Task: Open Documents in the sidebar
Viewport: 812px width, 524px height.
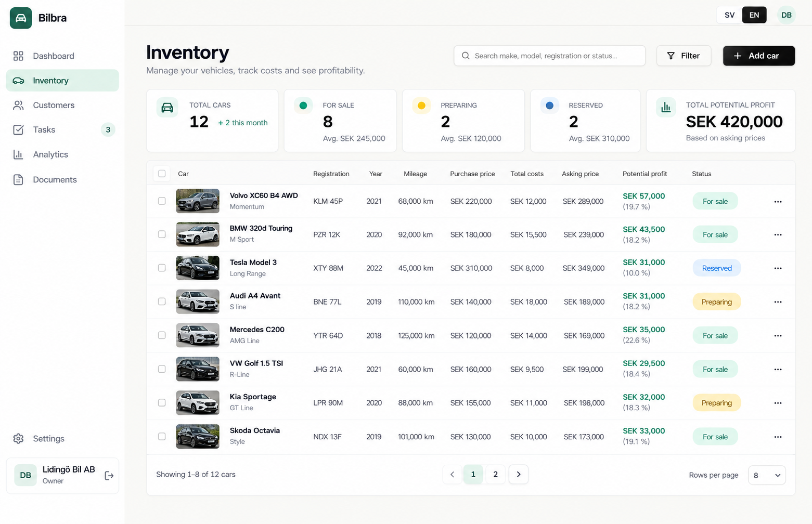Action: 62,179
